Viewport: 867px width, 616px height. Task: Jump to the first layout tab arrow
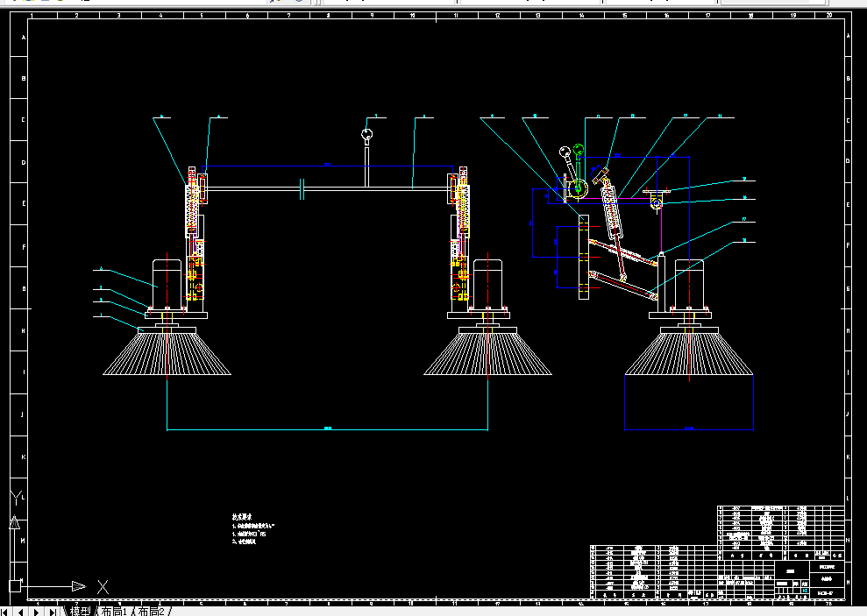[x=5, y=612]
